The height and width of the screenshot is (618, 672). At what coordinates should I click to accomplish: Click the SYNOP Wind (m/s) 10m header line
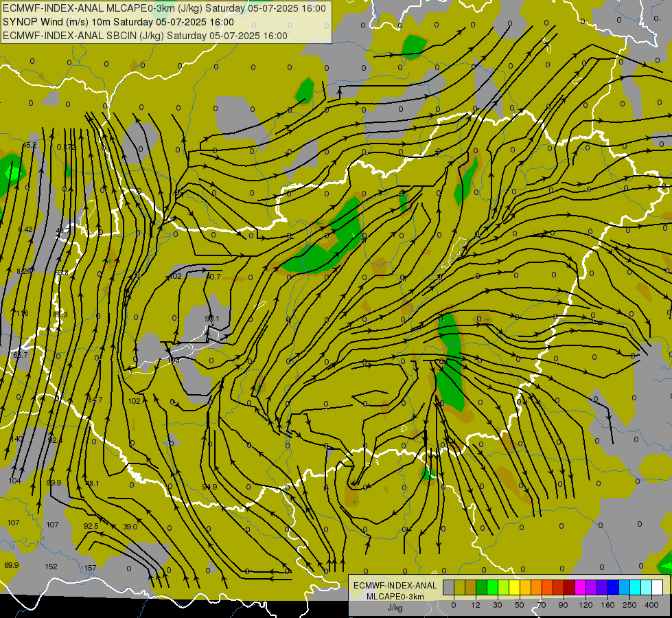pyautogui.click(x=118, y=22)
